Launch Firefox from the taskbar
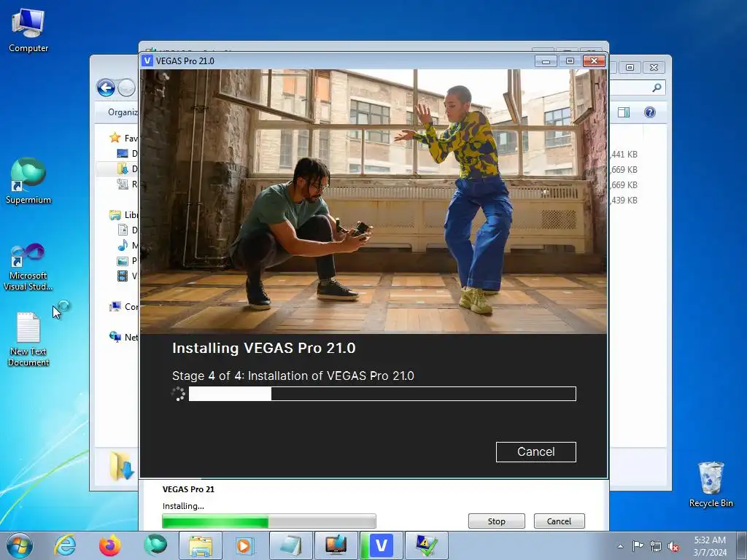 tap(110, 545)
